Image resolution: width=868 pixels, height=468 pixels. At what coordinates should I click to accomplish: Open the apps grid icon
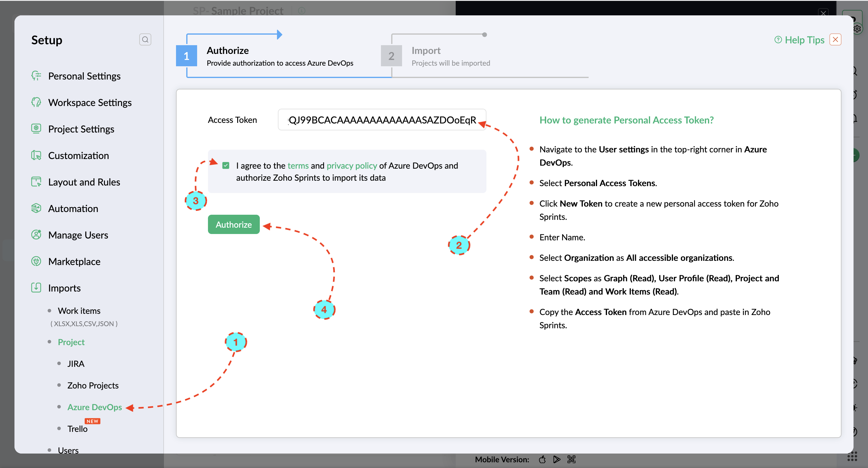pos(852,457)
